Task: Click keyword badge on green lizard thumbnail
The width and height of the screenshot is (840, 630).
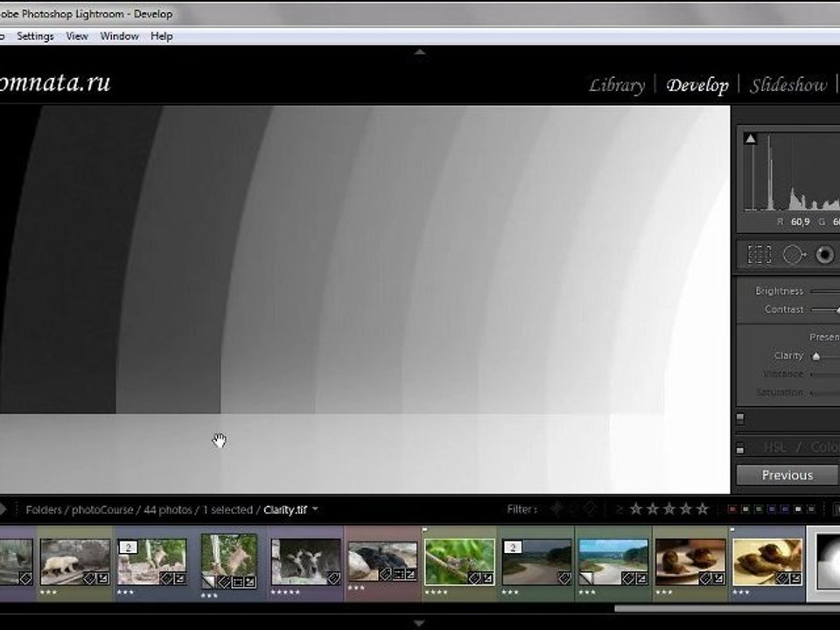Action: [474, 578]
